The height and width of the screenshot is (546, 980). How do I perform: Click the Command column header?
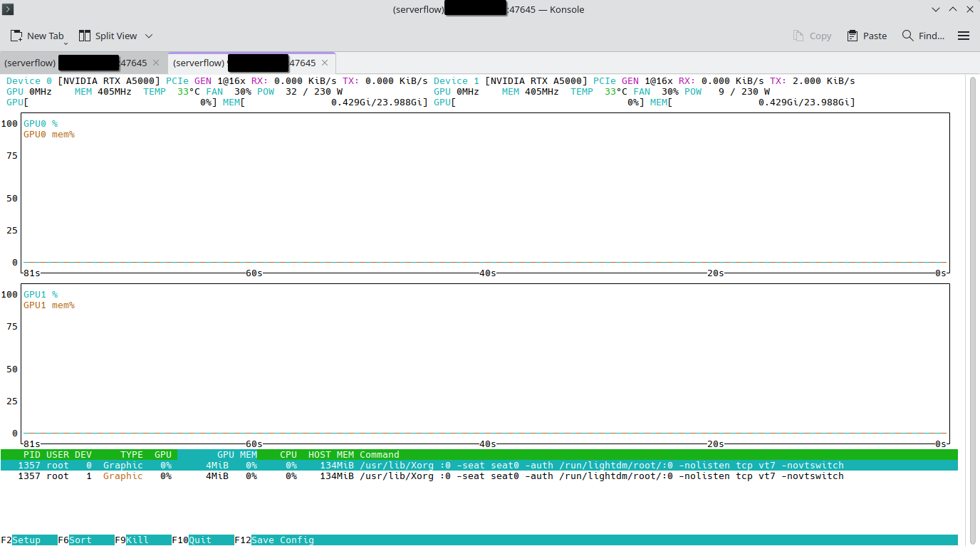click(380, 455)
